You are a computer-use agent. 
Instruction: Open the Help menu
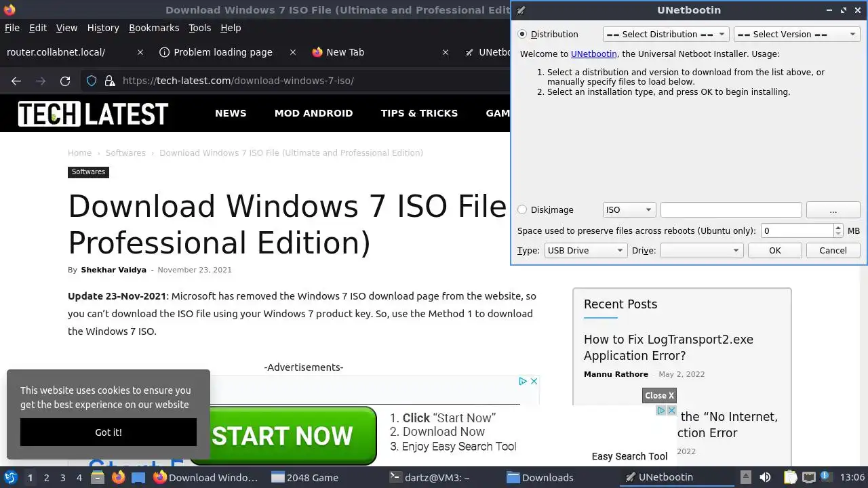click(231, 28)
